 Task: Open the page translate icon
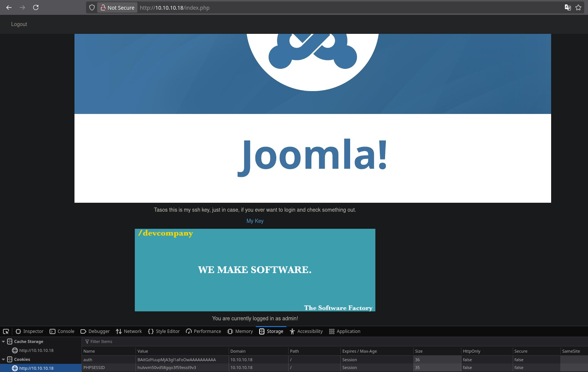pos(568,7)
